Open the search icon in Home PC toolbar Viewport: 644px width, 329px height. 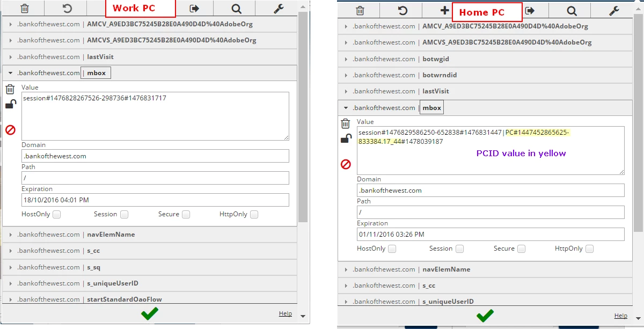click(x=572, y=11)
